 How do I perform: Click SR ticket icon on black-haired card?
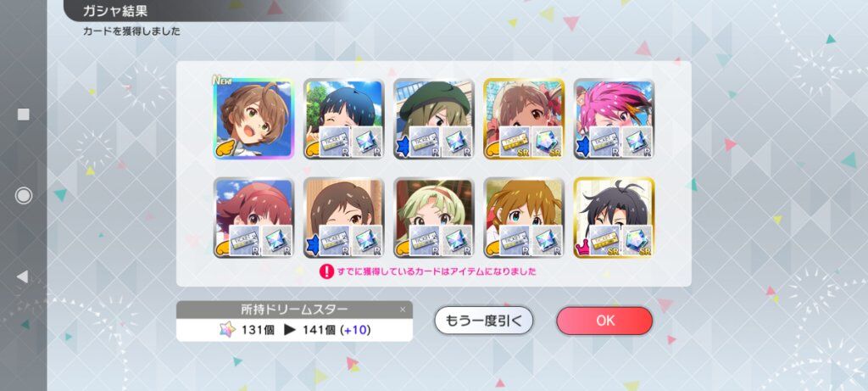604,240
